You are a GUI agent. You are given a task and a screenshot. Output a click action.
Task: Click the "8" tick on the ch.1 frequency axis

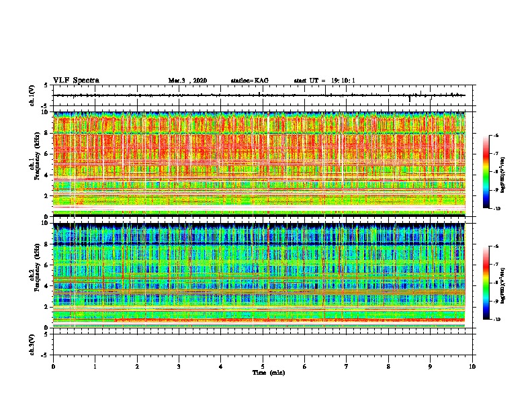[47, 133]
